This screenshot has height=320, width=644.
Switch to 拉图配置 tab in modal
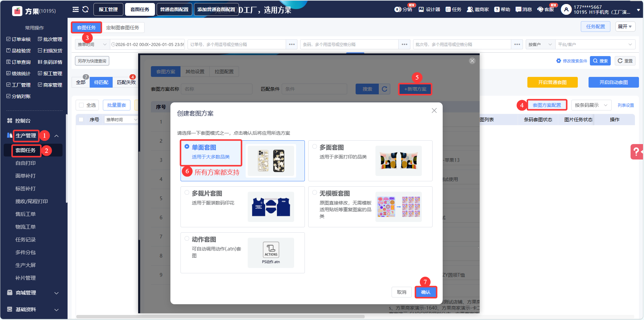224,72
